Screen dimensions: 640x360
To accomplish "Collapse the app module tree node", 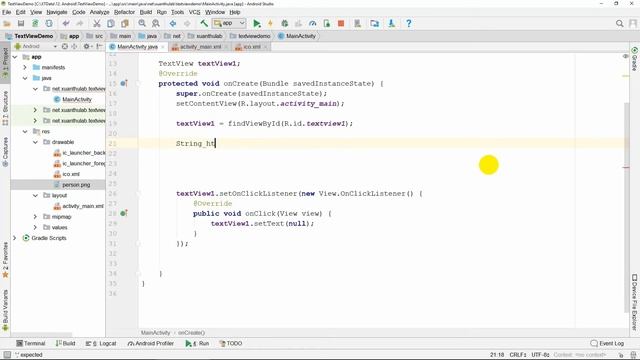I will click(x=15, y=57).
